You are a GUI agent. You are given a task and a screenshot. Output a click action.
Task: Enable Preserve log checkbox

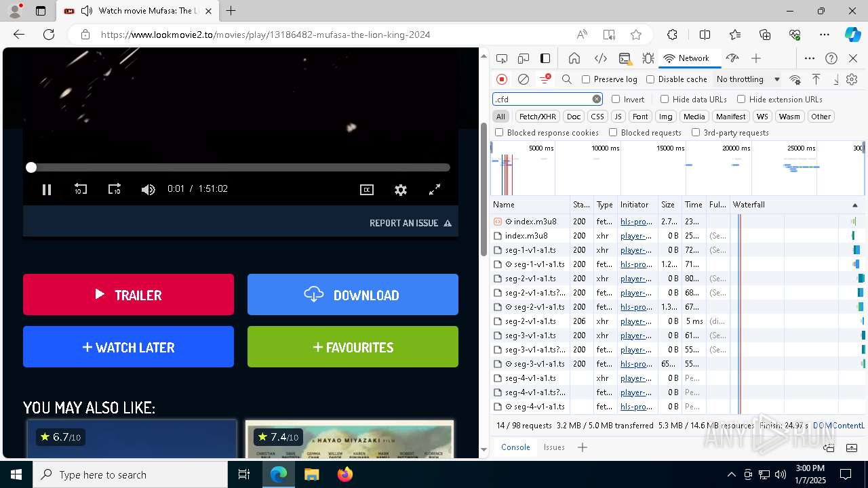586,79
